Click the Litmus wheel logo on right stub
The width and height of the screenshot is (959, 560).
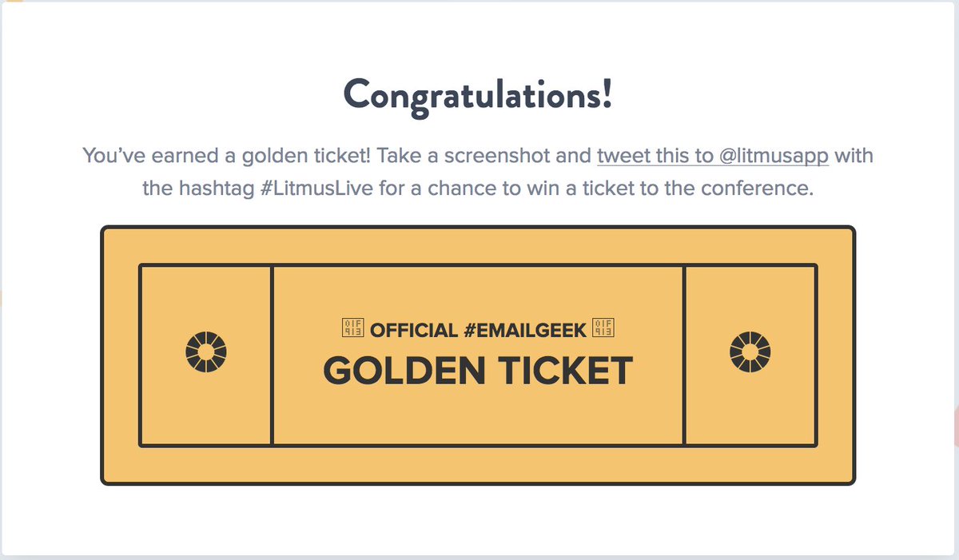pyautogui.click(x=750, y=351)
